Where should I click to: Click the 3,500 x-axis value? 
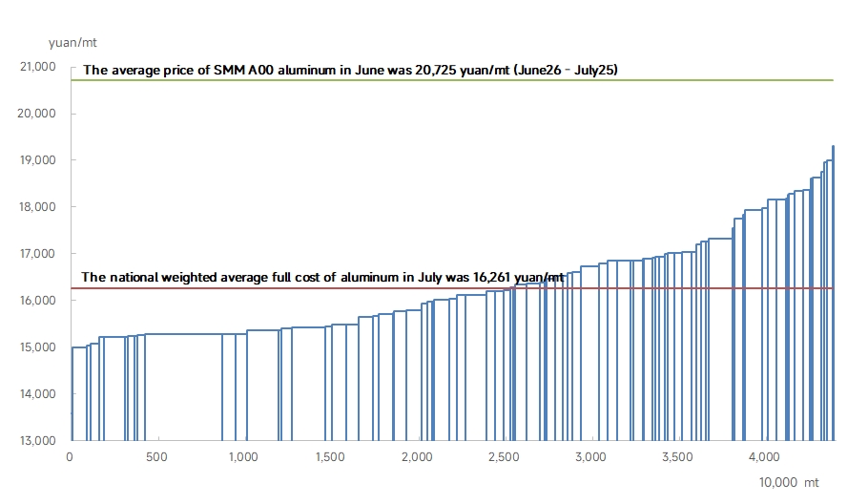[677, 457]
